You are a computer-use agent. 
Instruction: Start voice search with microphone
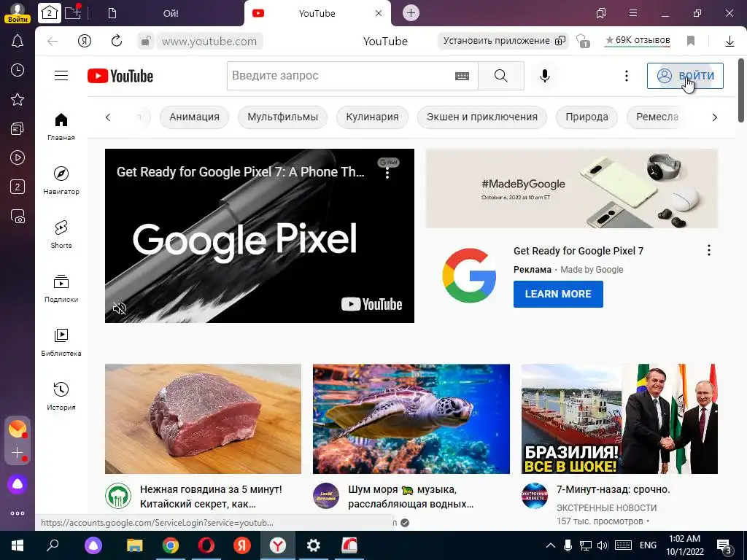[544, 76]
